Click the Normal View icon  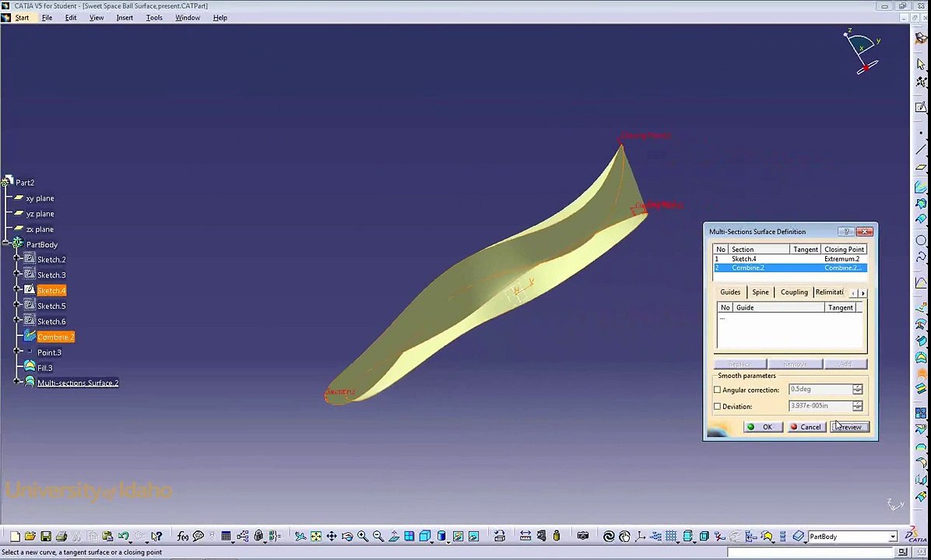[394, 536]
